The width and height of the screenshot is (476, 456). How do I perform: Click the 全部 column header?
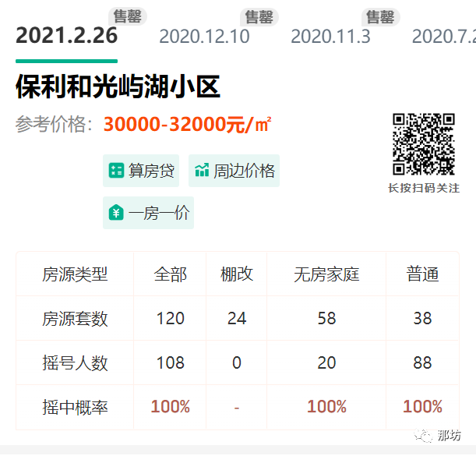pos(170,274)
